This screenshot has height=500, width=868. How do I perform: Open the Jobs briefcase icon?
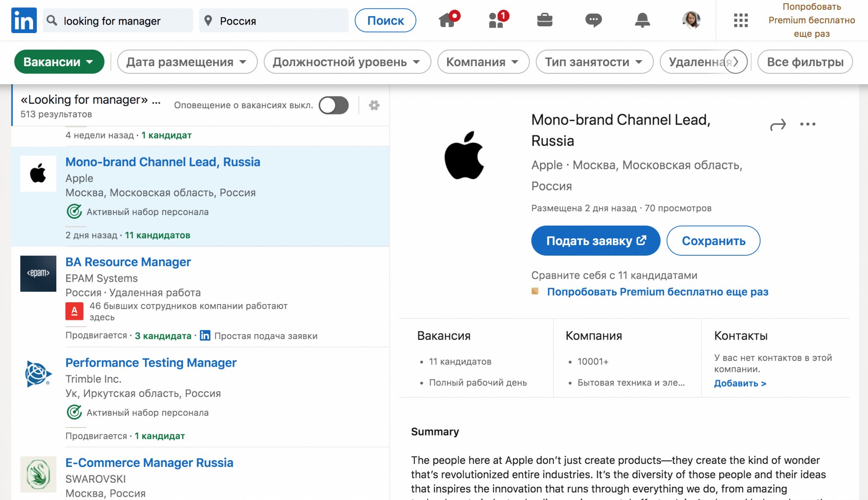(545, 20)
